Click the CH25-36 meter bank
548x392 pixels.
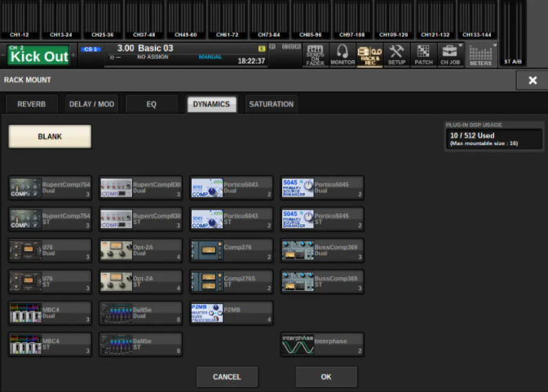point(103,20)
